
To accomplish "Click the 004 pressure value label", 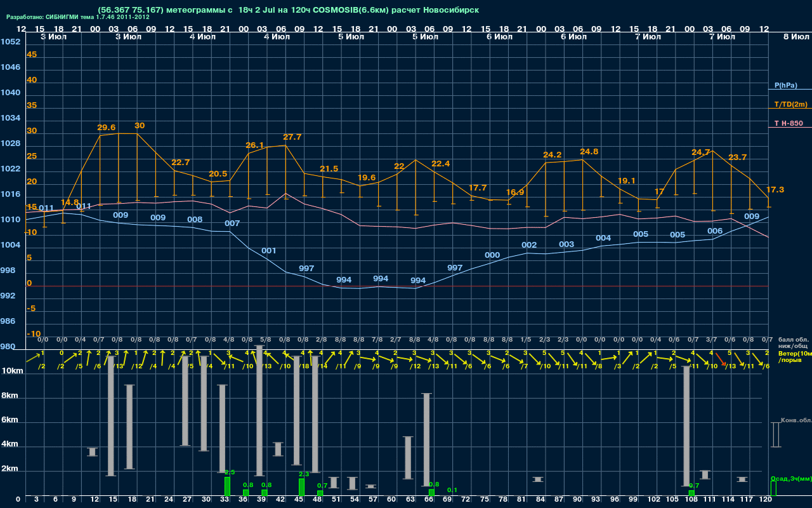I will 603,238.
